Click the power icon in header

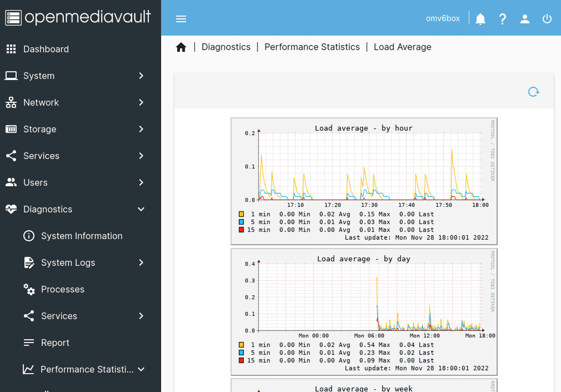(547, 19)
